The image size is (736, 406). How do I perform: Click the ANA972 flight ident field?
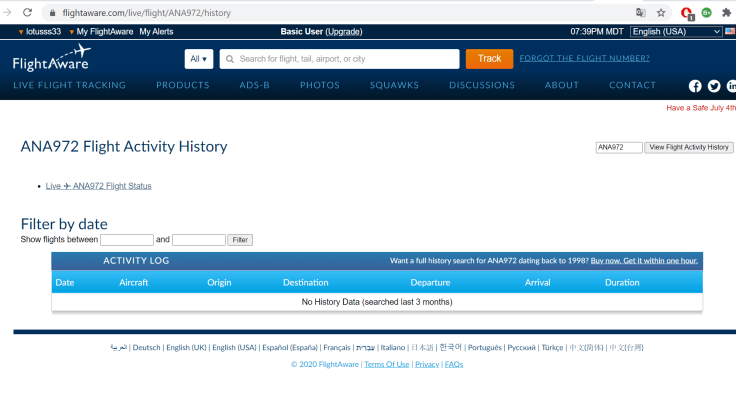pyautogui.click(x=619, y=147)
